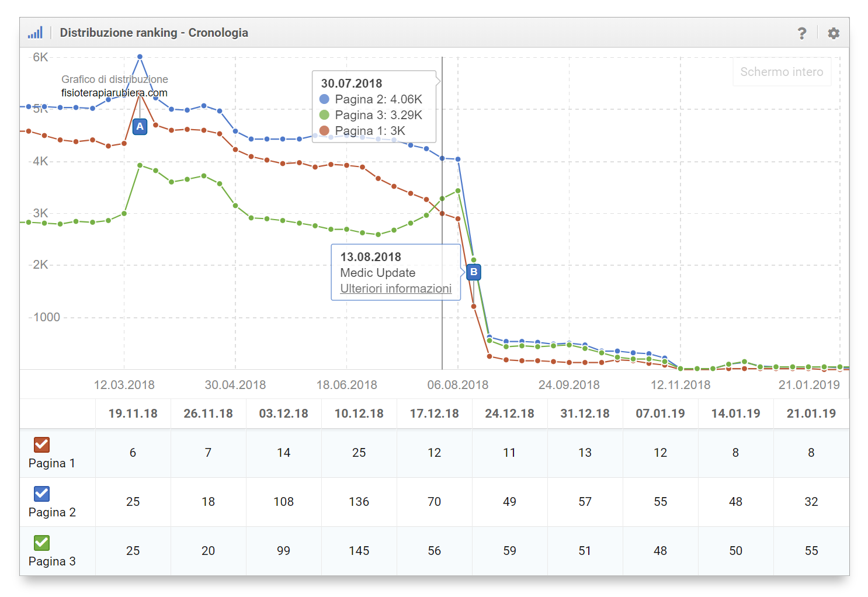
Task: Click the 30.07.2018 tooltip date
Action: tap(352, 84)
